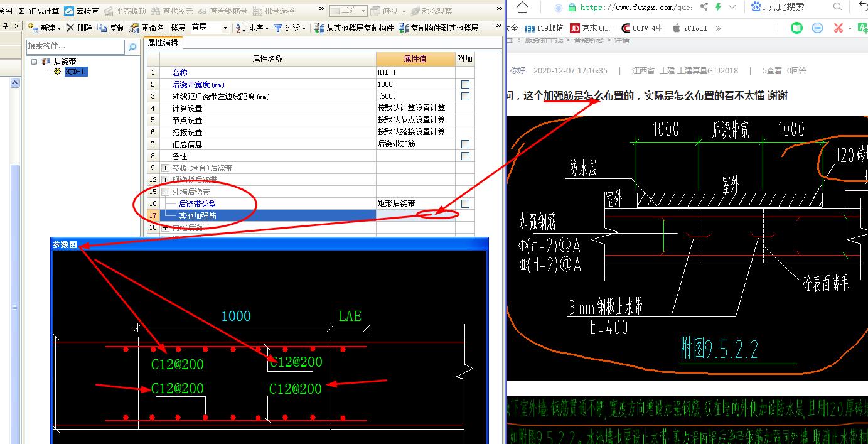
Task: Switch to 属性编辑 tab
Action: [163, 42]
